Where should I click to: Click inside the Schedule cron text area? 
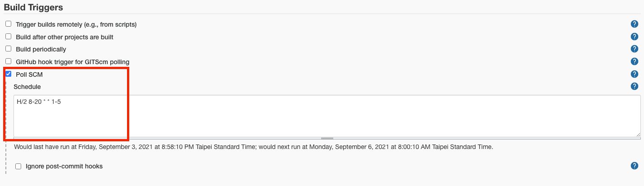tap(327, 116)
